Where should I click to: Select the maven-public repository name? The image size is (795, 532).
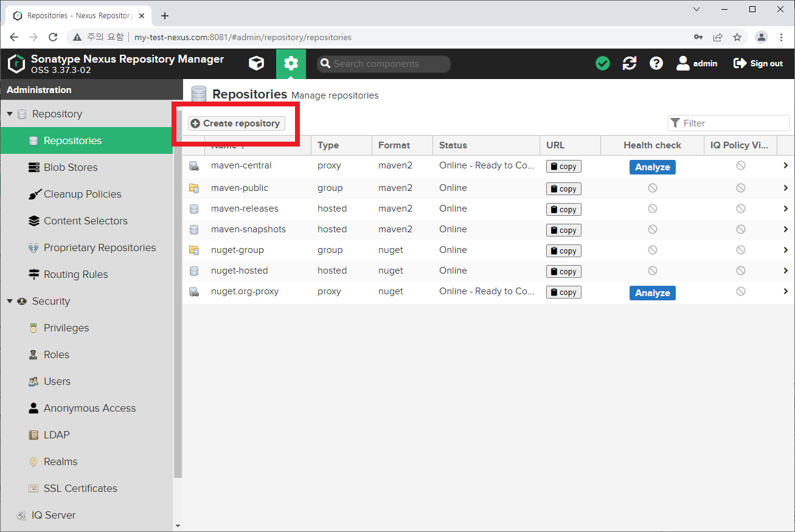tap(240, 188)
